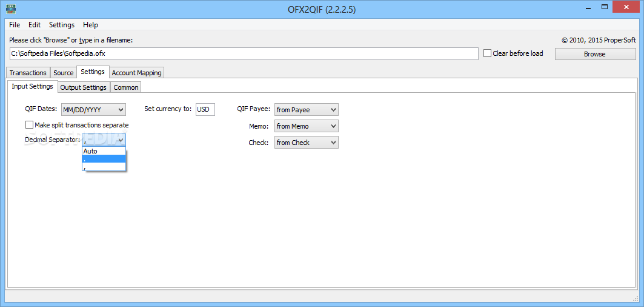Click the Browse button
The image size is (644, 307).
595,54
